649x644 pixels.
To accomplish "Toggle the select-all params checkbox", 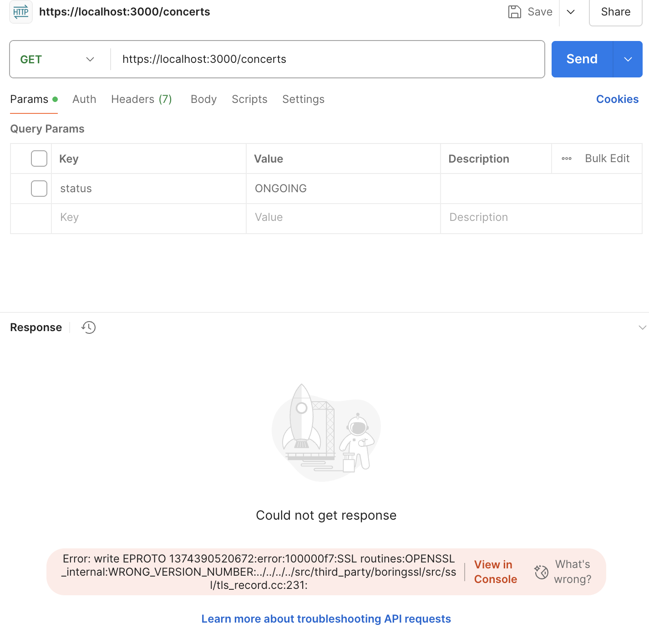I will click(39, 158).
